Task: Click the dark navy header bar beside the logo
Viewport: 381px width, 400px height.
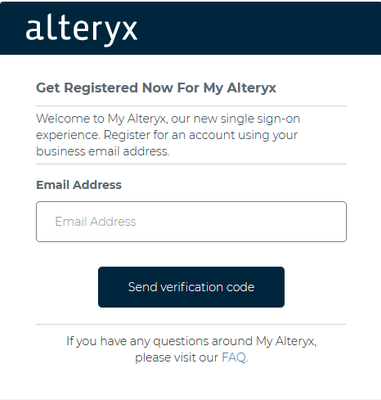Action: [x=260, y=28]
